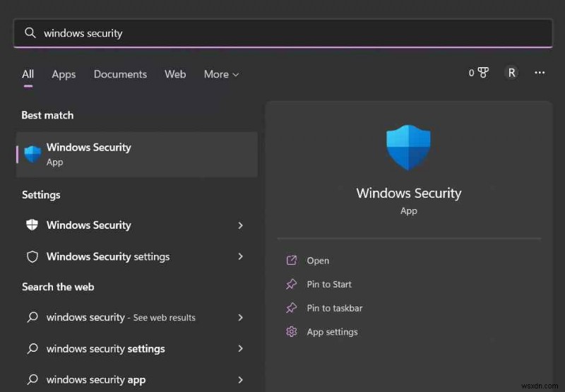Viewport: 565px width, 392px height.
Task: Switch to the All tab
Action: click(28, 74)
